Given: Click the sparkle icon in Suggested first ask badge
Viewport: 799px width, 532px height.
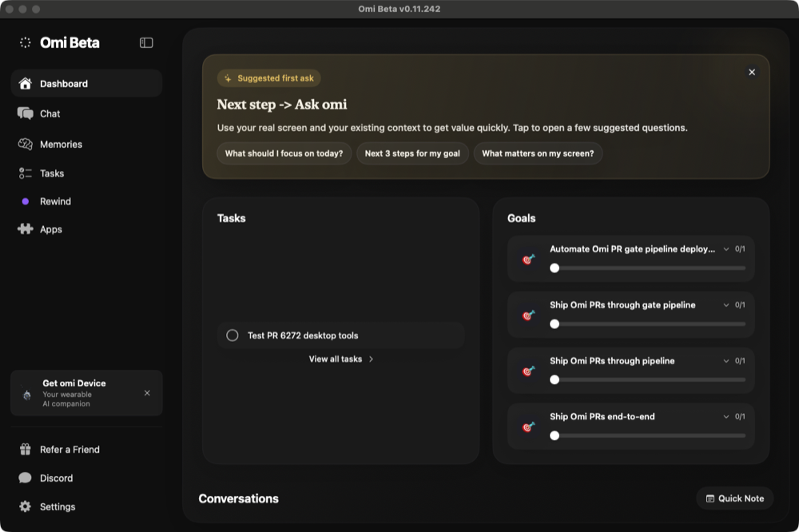Looking at the screenshot, I should coord(228,78).
